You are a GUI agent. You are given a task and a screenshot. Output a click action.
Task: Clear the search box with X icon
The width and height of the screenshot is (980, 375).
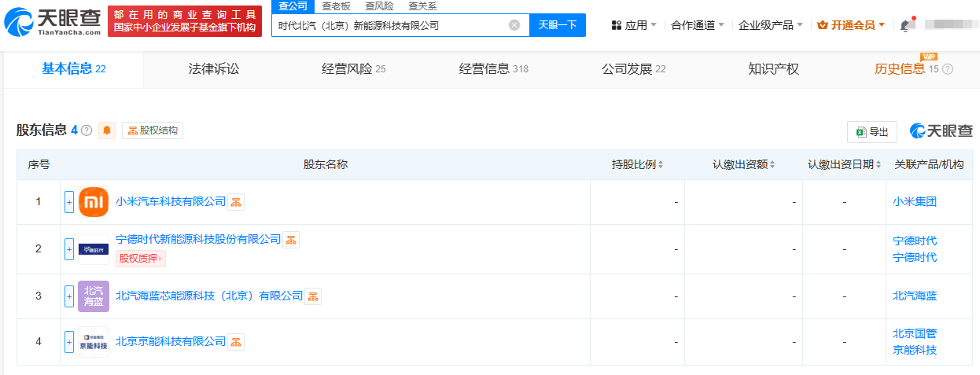coord(514,25)
